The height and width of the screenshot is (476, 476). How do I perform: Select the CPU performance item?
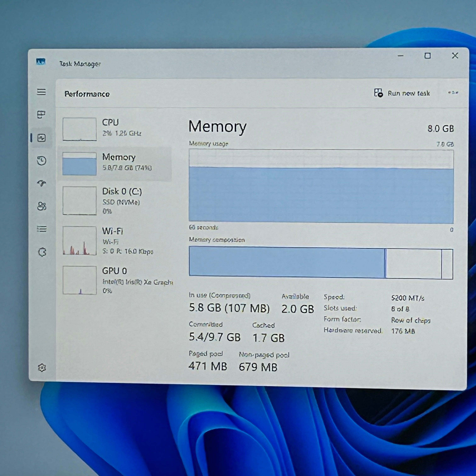115,129
